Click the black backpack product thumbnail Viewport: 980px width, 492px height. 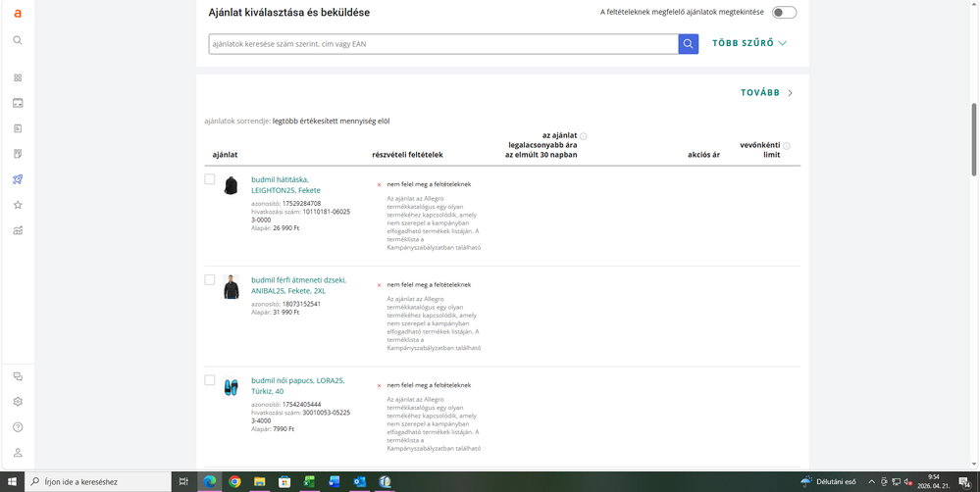(231, 185)
